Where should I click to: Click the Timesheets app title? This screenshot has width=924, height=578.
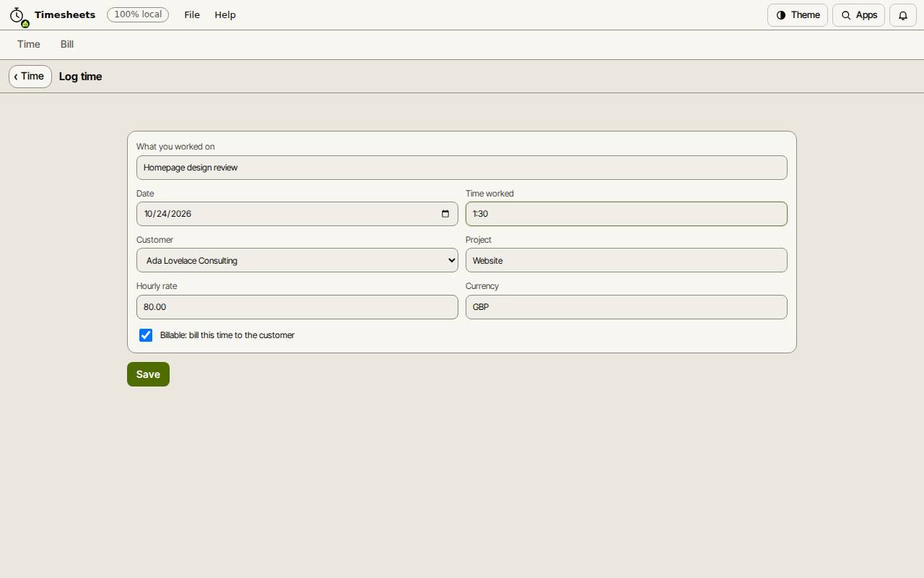point(65,14)
